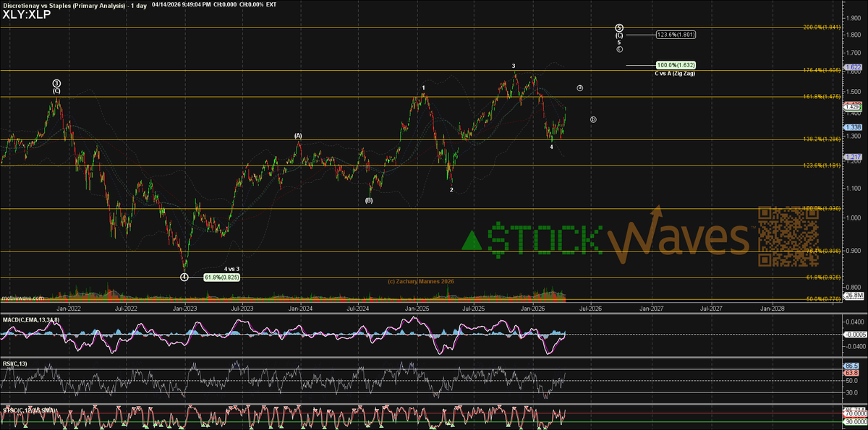Click the Jul-2027 date on the time axis

(x=710, y=307)
